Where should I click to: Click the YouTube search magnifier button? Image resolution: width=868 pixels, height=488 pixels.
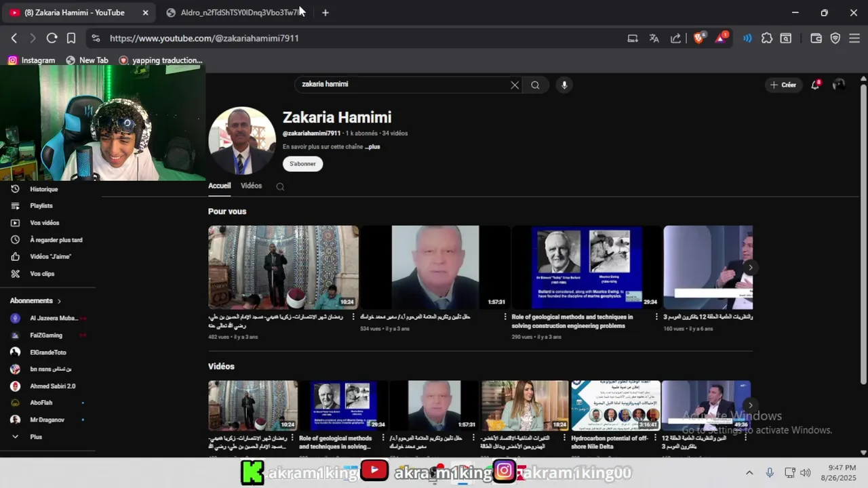(535, 85)
